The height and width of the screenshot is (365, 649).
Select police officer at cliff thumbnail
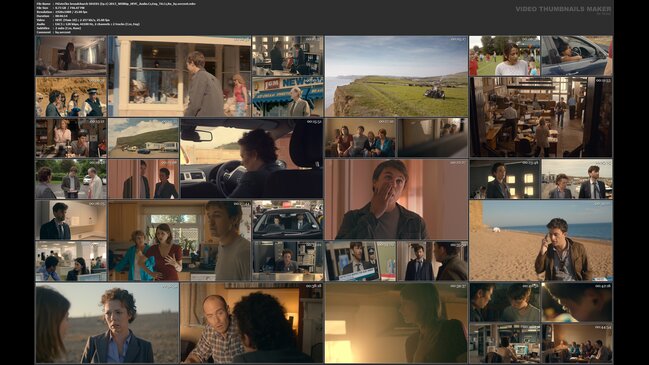coord(71,97)
